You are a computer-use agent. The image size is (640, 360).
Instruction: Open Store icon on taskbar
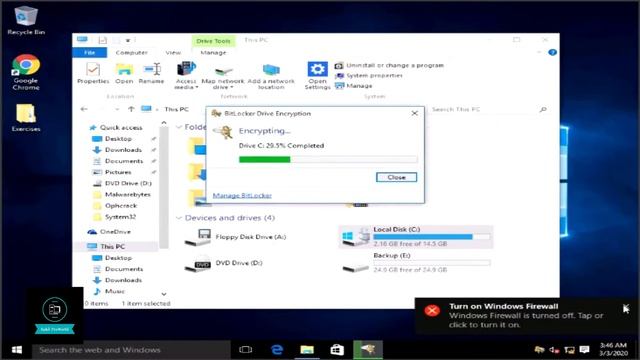pyautogui.click(x=337, y=350)
